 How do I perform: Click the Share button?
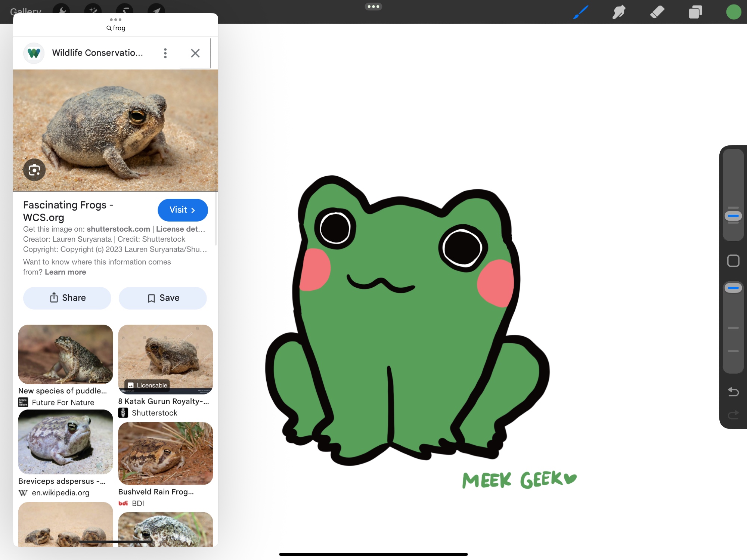click(67, 298)
